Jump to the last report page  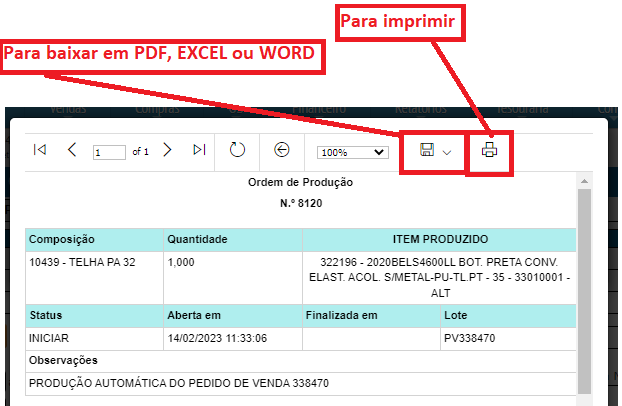(x=199, y=150)
